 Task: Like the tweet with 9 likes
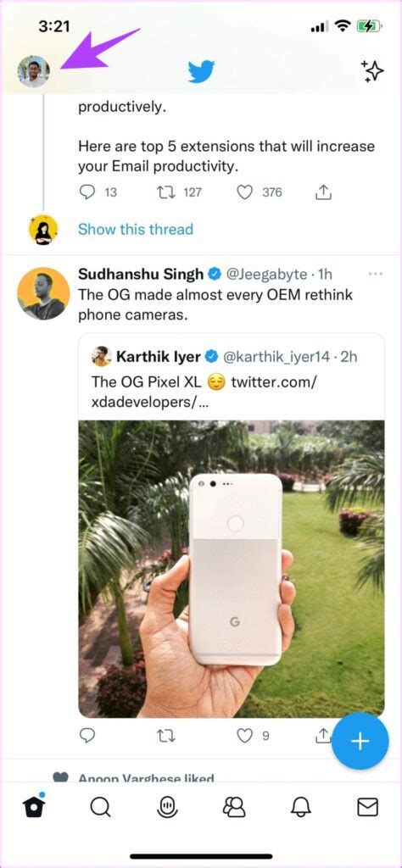tap(244, 735)
